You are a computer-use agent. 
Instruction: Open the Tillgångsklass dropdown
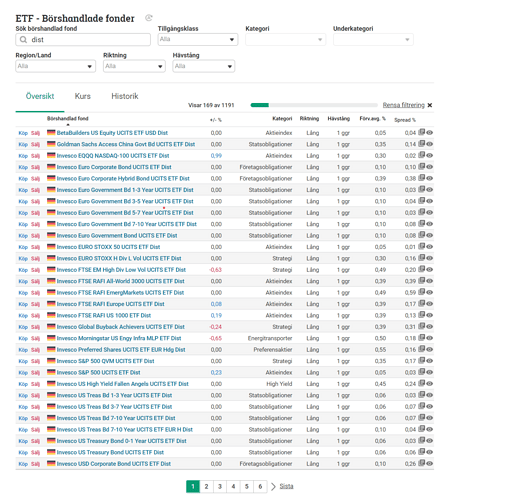pyautogui.click(x=198, y=39)
